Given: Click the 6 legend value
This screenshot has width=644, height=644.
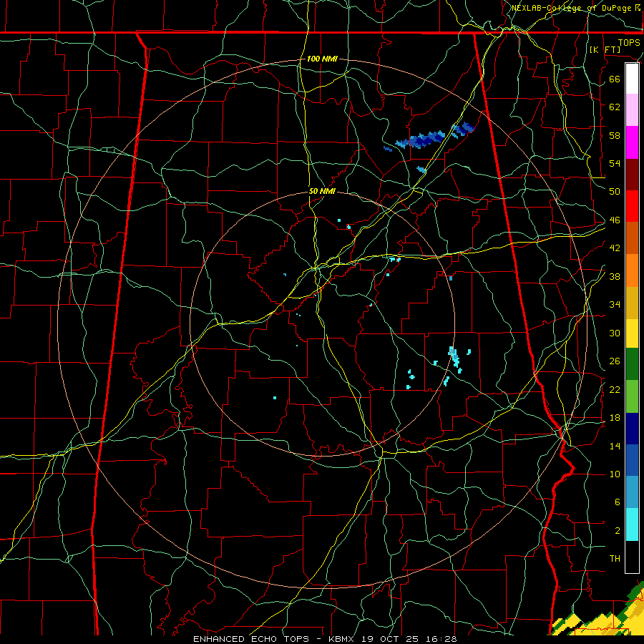Looking at the screenshot, I should (618, 502).
